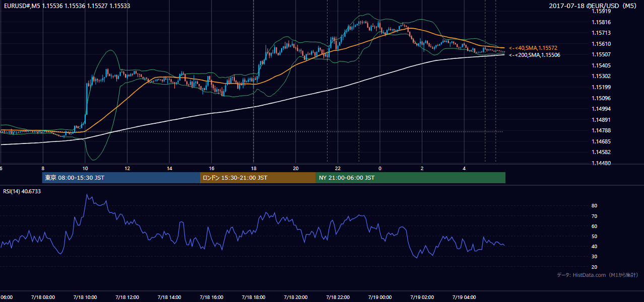Image resolution: width=644 pixels, height=302 pixels.
Task: Click price axis value 1.15610
Action: tap(602, 44)
